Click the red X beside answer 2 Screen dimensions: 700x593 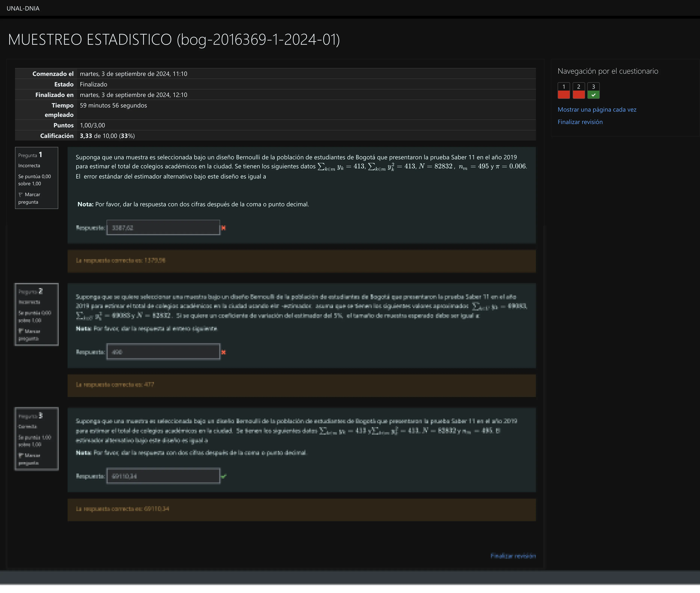click(223, 352)
